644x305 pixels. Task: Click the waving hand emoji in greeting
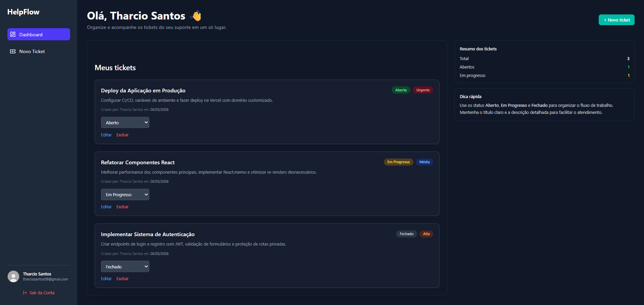pyautogui.click(x=196, y=16)
